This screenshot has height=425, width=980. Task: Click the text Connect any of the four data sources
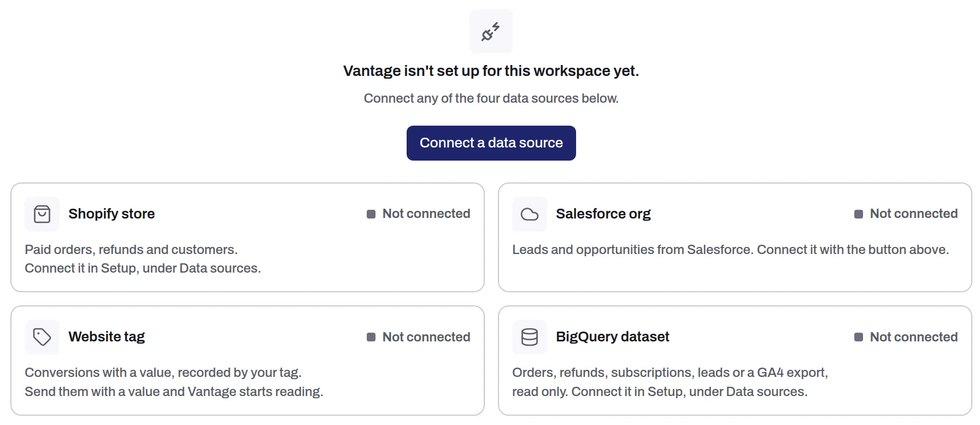pyautogui.click(x=491, y=98)
